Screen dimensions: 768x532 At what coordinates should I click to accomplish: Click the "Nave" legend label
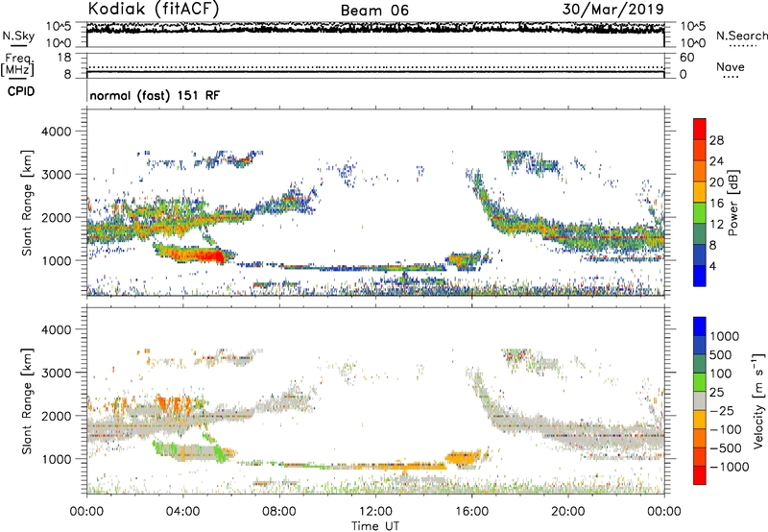[730, 66]
